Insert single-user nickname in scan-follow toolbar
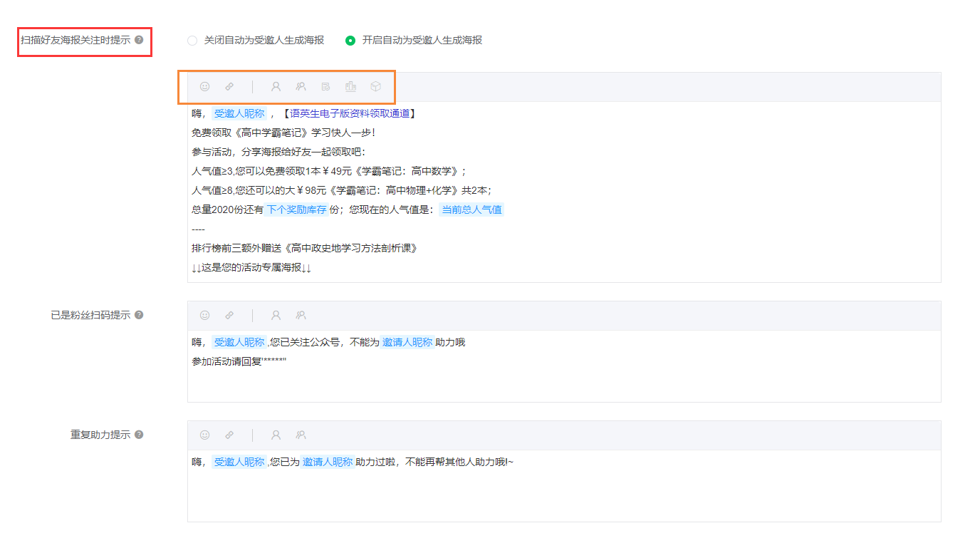 (276, 87)
